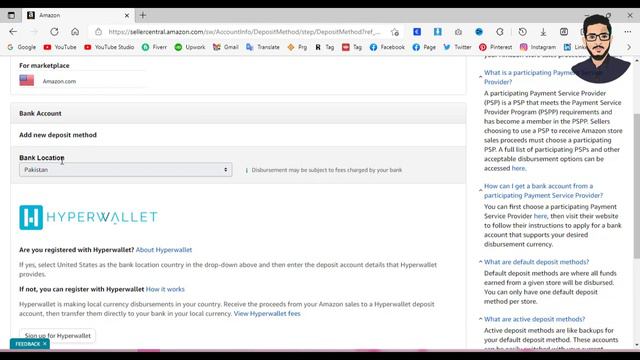Viewport: 640px width, 360px height.
Task: Click the sellercentral.amazon.com address bar
Action: (244, 32)
